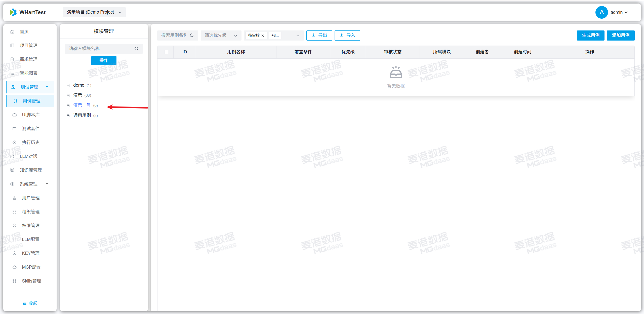This screenshot has height=314, width=644.
Task: Collapse the sidebar with 收起
Action: (x=30, y=303)
